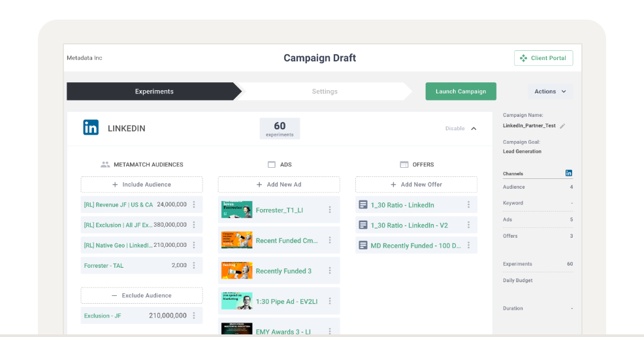Disable the LinkedIn channel

click(455, 129)
